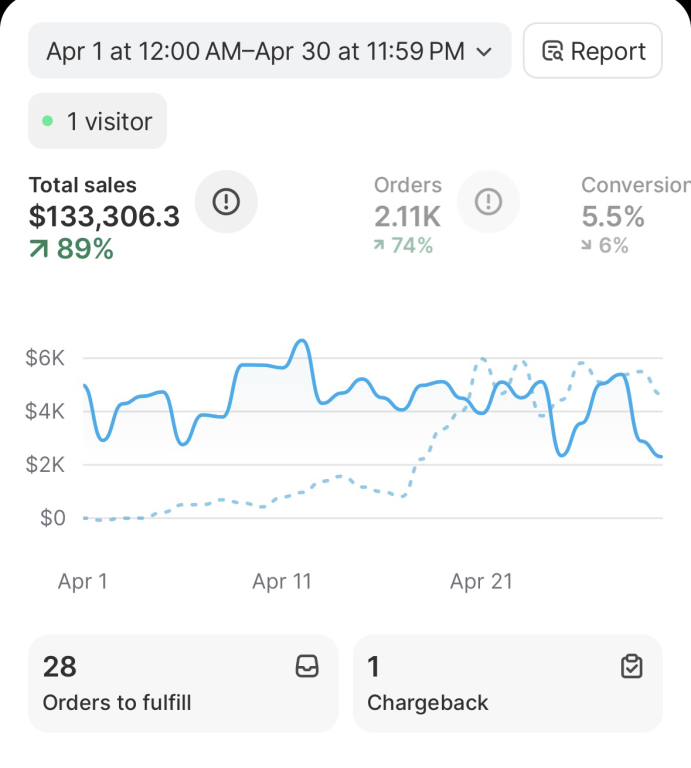Click the Total sales alert icon
Image resolution: width=691 pixels, height=768 pixels.
click(x=226, y=201)
